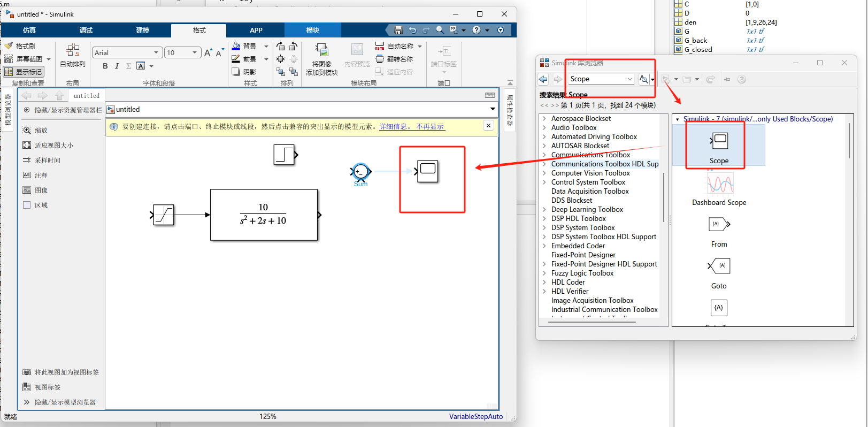Select the untitled model tab

pyautogui.click(x=87, y=96)
